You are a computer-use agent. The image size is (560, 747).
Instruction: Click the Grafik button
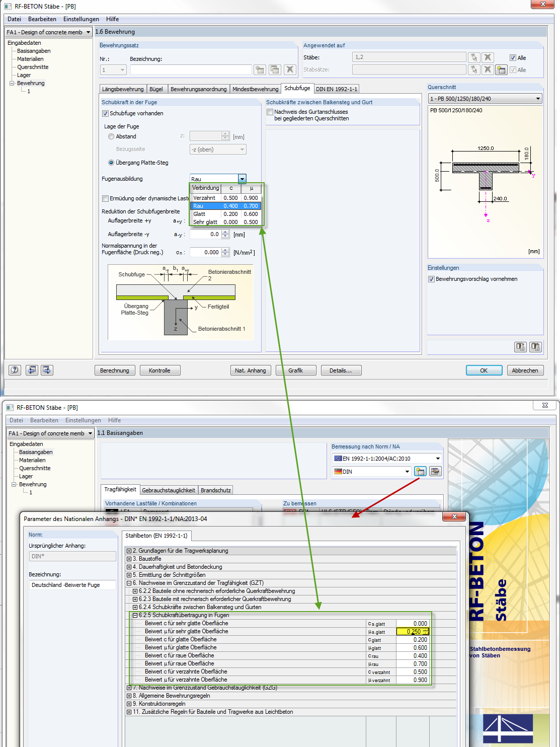(296, 370)
